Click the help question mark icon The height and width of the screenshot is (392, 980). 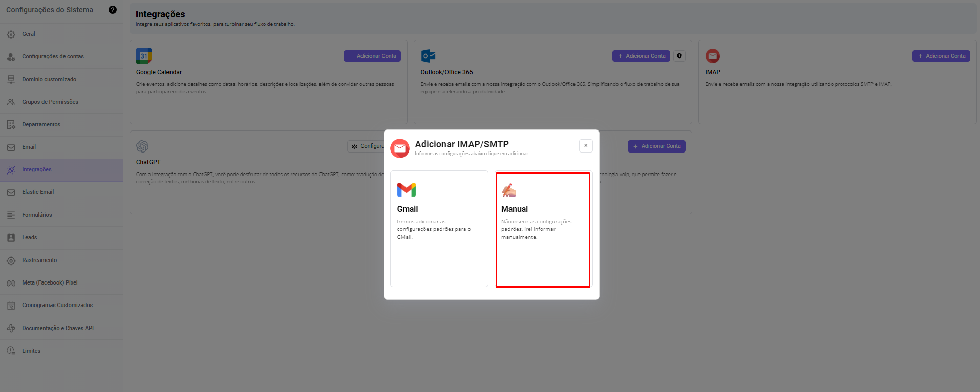pos(113,10)
